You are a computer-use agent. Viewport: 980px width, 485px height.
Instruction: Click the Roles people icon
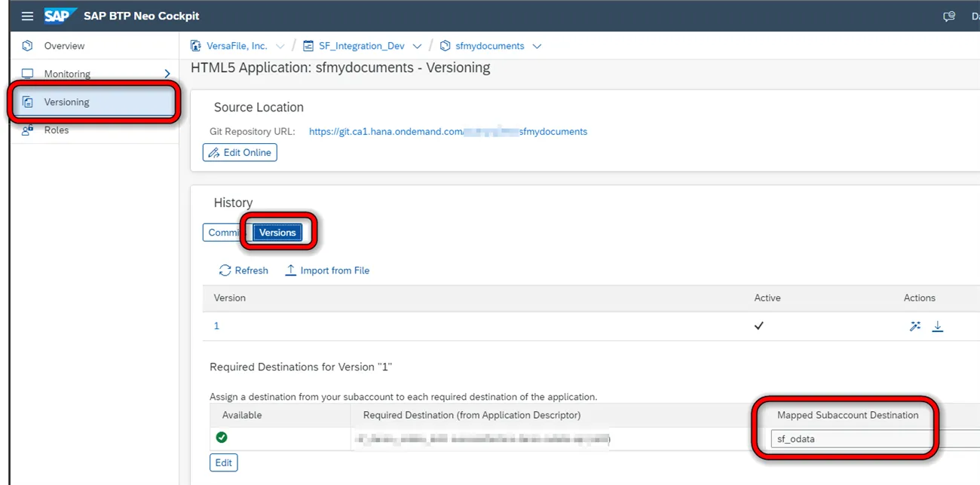coord(28,130)
